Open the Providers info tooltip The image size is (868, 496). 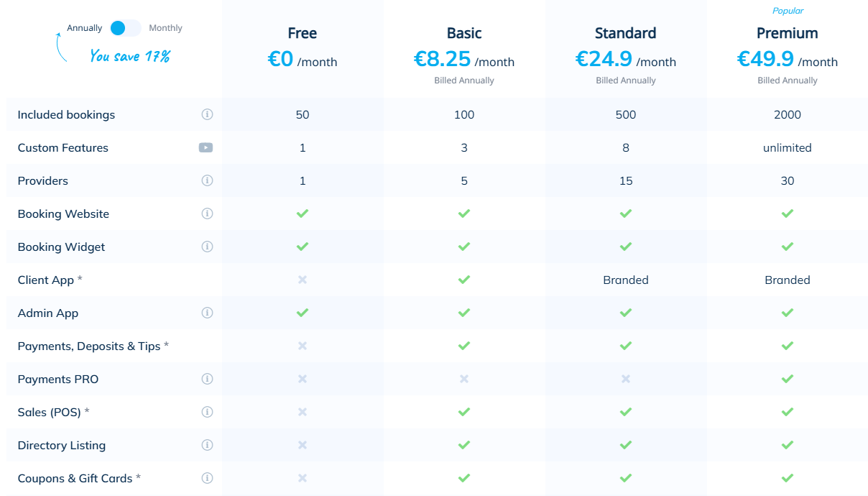[207, 180]
